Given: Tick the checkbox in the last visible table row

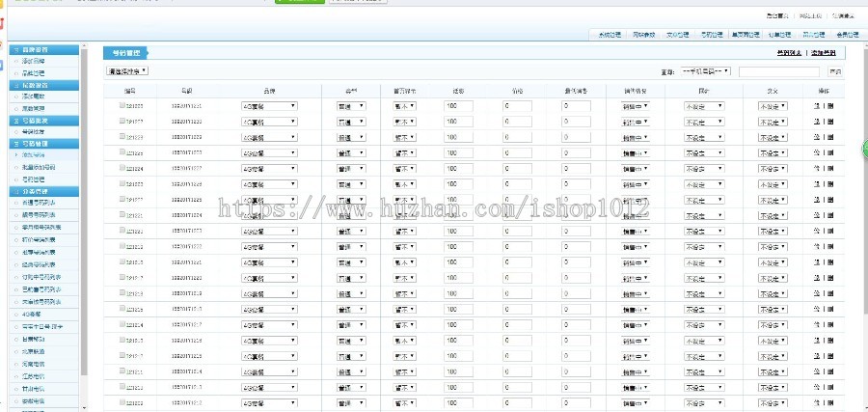Looking at the screenshot, I should (x=122, y=402).
